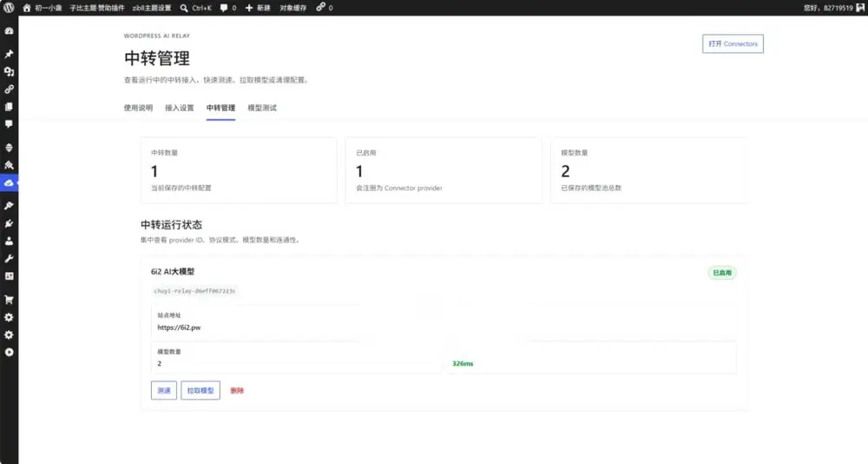The height and width of the screenshot is (464, 868).
Task: Click the 已保存的模型池总数 text
Action: [591, 188]
